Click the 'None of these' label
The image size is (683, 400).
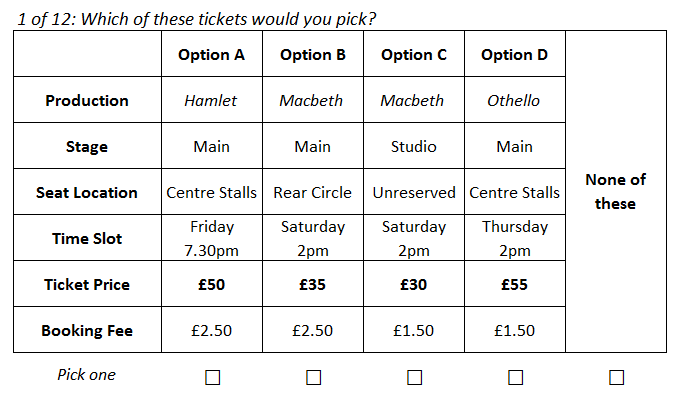(615, 191)
